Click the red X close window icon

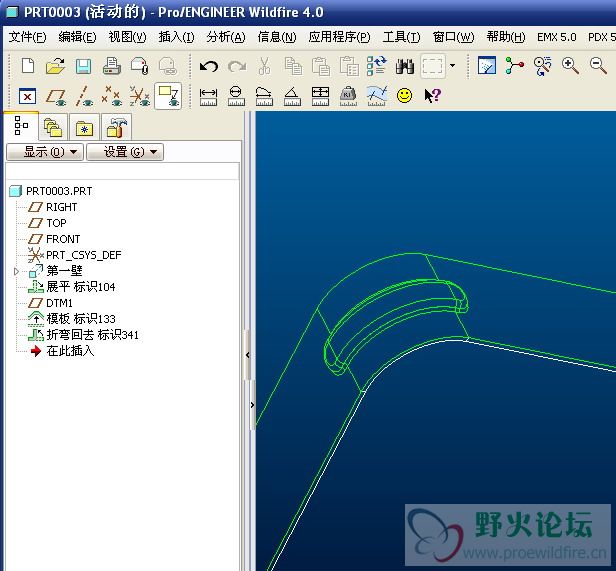point(28,96)
